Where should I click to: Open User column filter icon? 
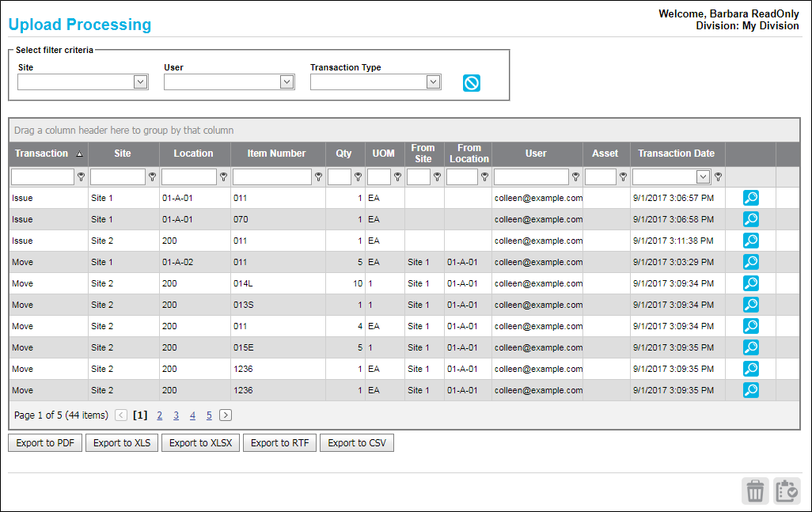(576, 177)
